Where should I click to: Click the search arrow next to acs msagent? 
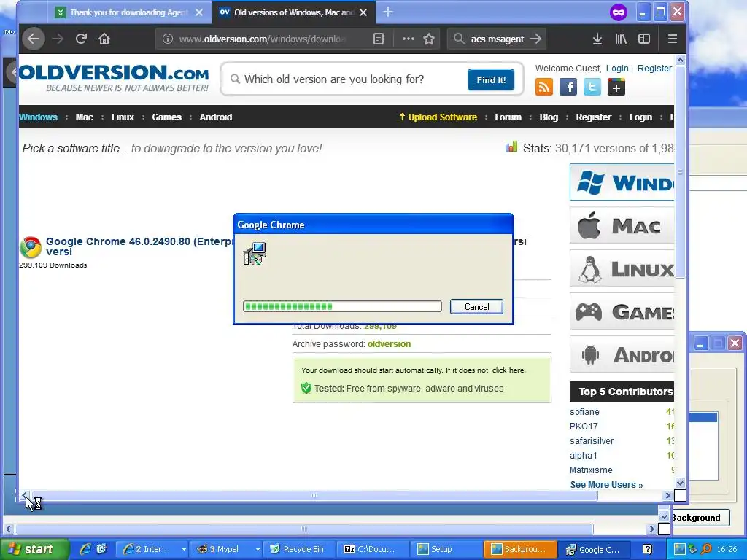tap(535, 39)
